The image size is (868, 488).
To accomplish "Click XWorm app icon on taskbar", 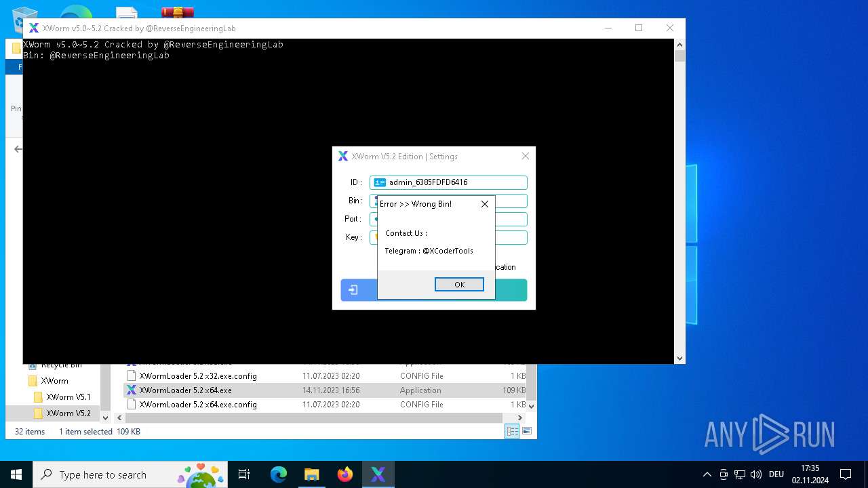I will click(x=378, y=474).
